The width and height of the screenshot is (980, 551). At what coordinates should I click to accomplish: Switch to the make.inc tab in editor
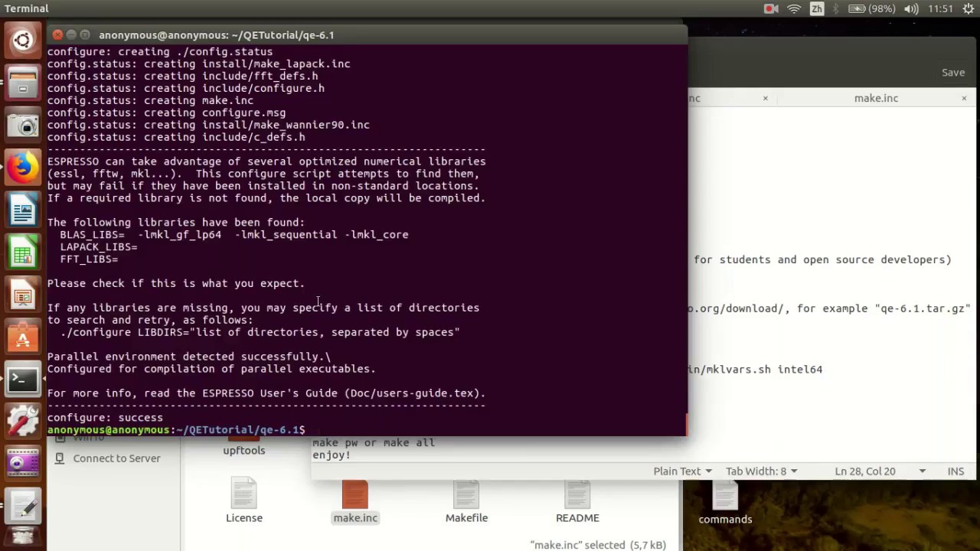[x=876, y=98]
